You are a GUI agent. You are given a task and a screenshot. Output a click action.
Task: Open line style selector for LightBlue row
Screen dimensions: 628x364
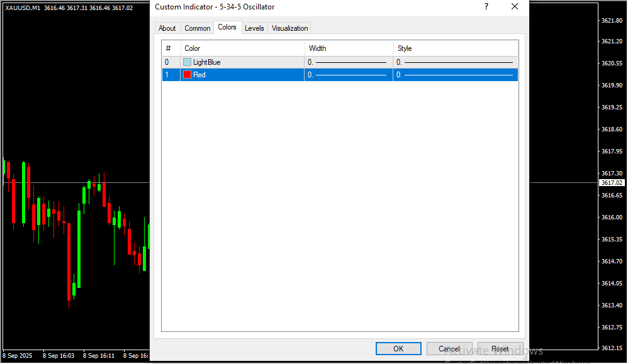455,62
